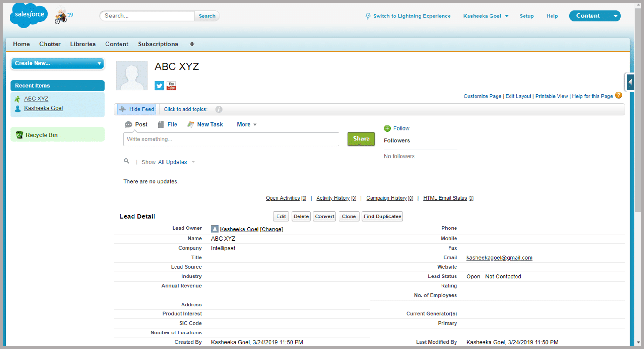Click the lead icon beside ABC XYZ
Image resolution: width=644 pixels, height=349 pixels.
click(x=17, y=99)
